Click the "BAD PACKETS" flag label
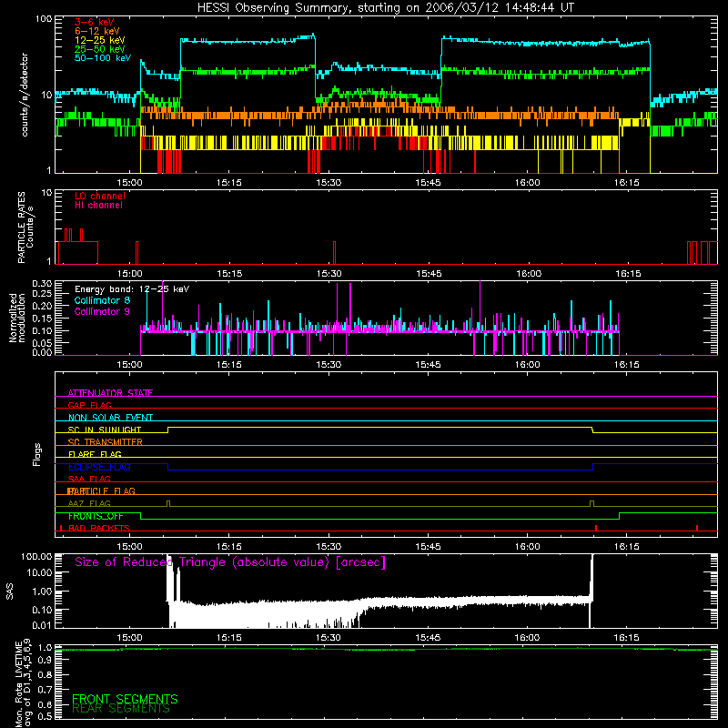This screenshot has width=728, height=728. point(99,529)
